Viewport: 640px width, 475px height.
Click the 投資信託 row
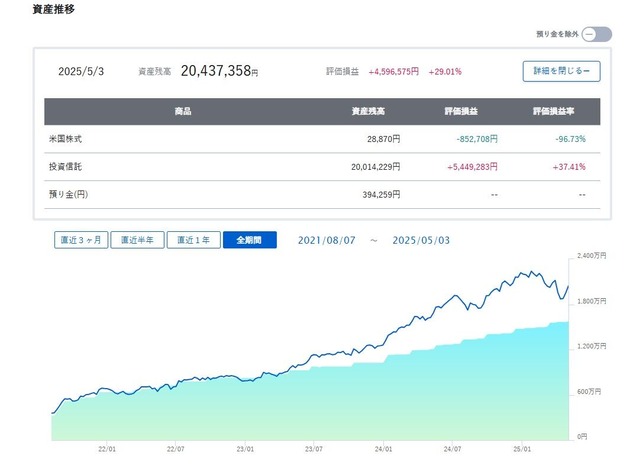[x=322, y=166]
